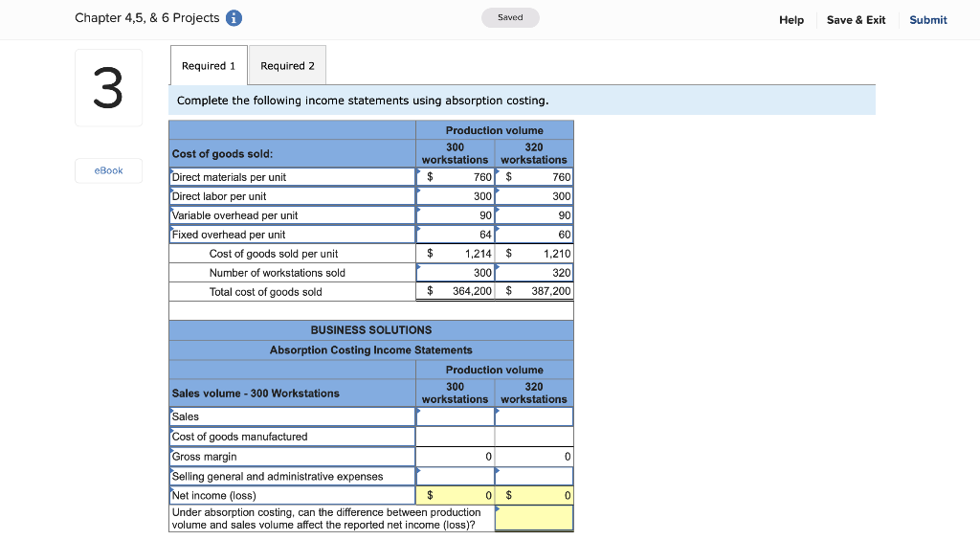Switch to the Required 2 tab
Image resolution: width=980 pixels, height=540 pixels.
click(x=287, y=65)
